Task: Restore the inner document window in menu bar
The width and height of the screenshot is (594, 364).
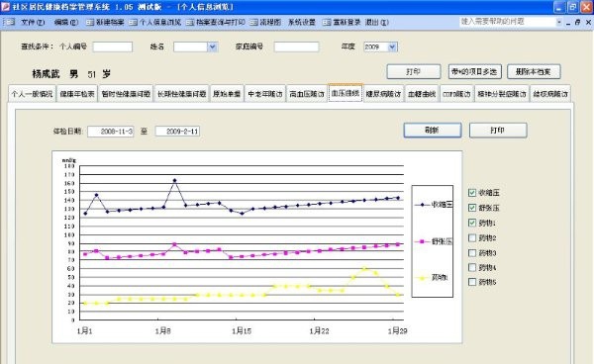Action: [578, 23]
